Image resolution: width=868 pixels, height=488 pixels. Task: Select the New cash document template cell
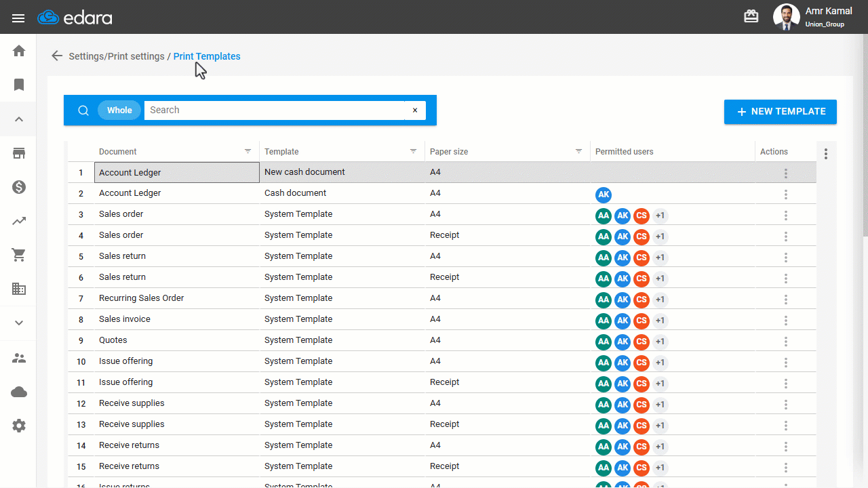tap(342, 172)
